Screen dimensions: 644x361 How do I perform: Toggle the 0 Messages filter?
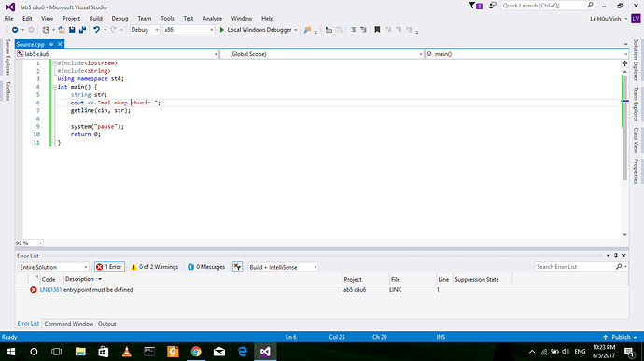206,267
